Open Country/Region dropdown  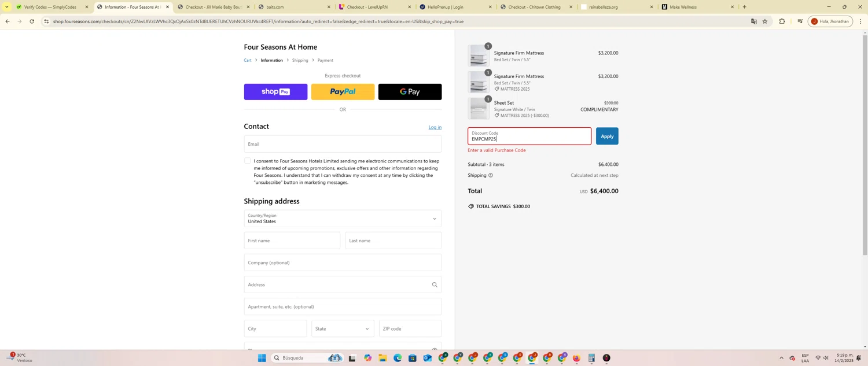point(343,219)
